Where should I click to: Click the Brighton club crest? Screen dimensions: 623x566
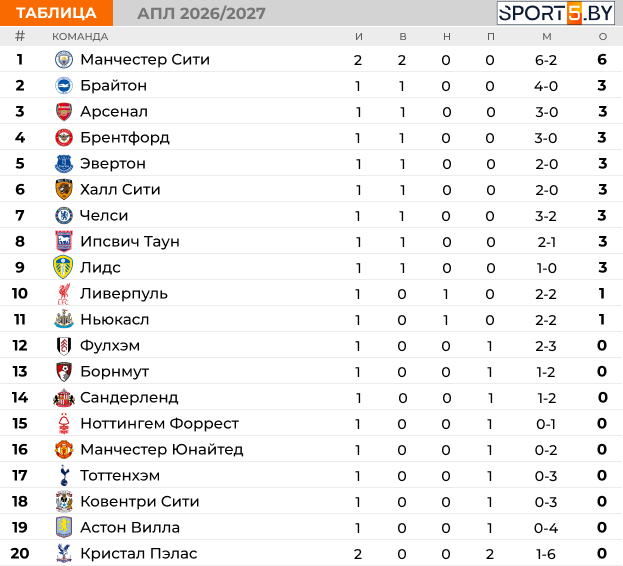pyautogui.click(x=64, y=86)
